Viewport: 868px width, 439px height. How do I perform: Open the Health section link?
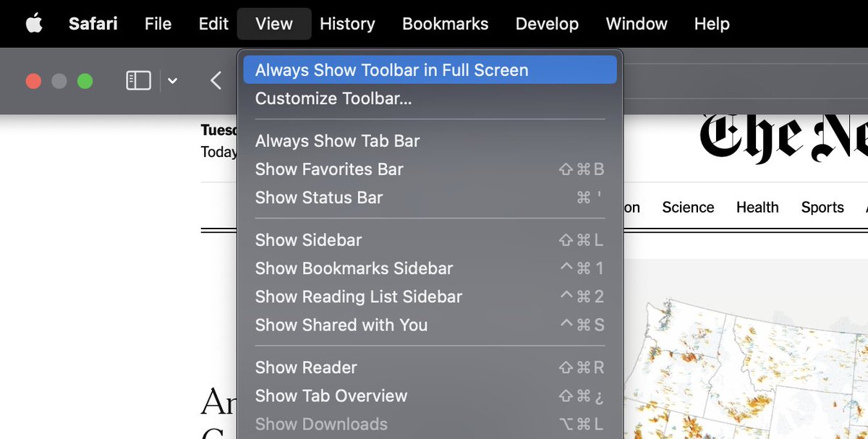click(x=757, y=208)
